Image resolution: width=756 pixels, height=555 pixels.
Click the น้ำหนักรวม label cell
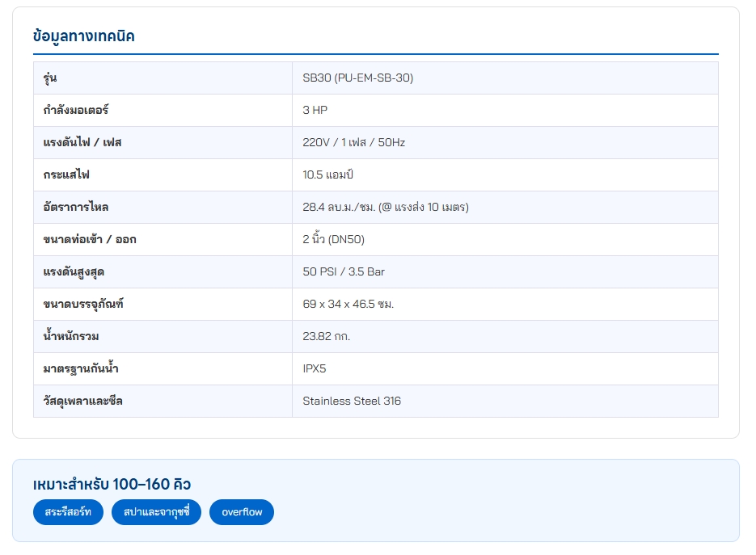pyautogui.click(x=163, y=336)
